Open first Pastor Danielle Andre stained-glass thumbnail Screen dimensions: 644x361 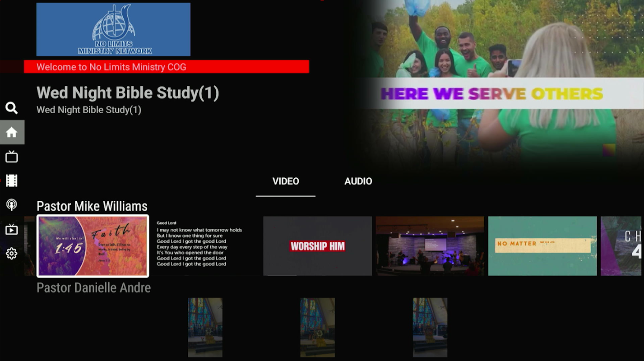click(205, 328)
